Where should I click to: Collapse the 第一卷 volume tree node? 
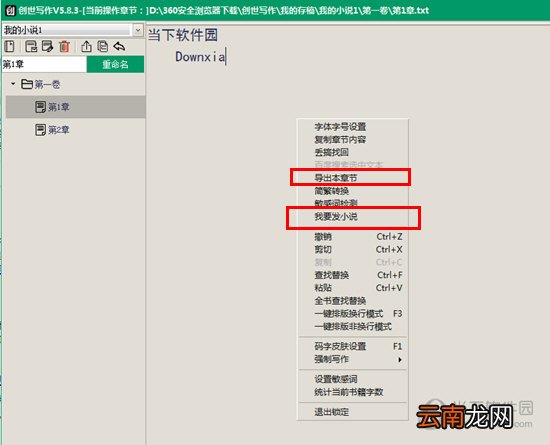[13, 84]
